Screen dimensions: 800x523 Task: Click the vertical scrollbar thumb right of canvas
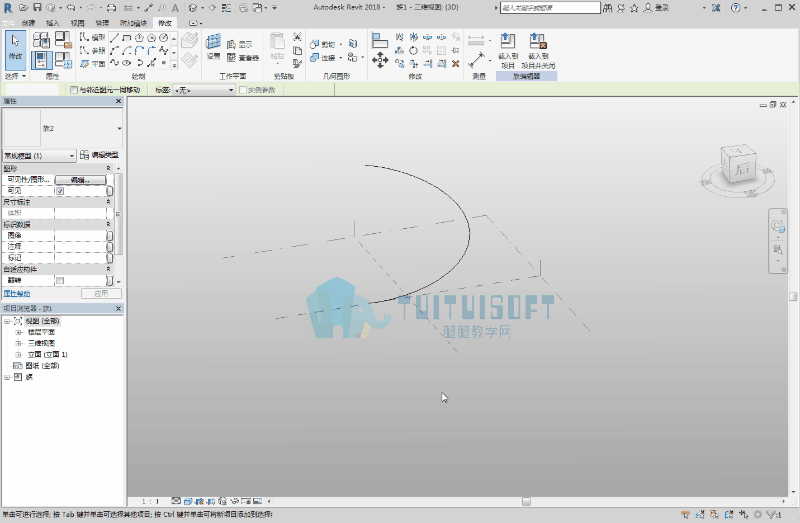click(x=793, y=296)
